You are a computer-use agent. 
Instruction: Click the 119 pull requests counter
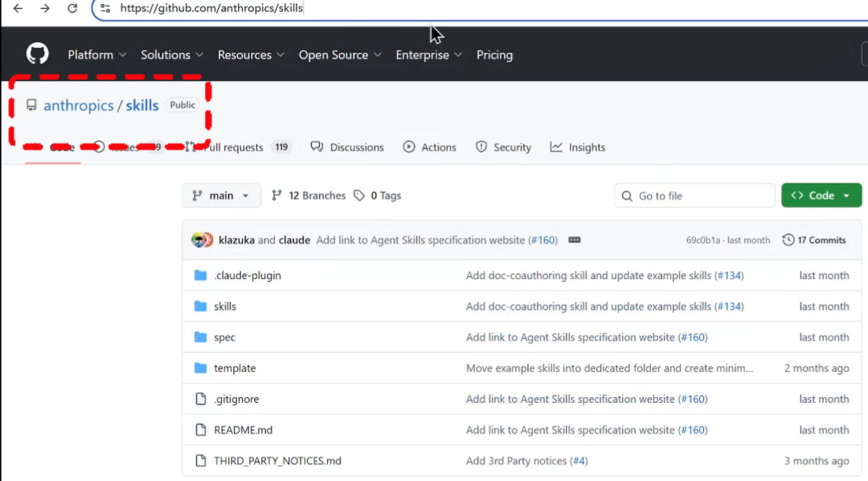(281, 147)
